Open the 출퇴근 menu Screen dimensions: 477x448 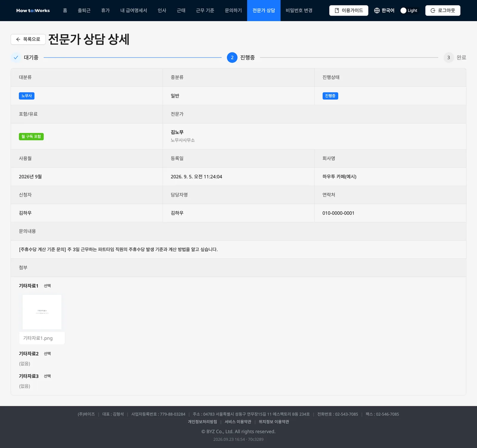click(84, 10)
